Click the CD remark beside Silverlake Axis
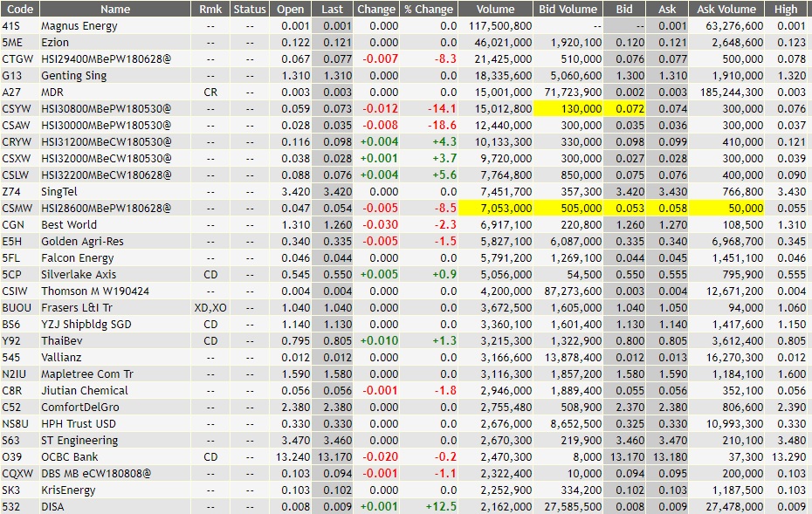This screenshot has width=812, height=514. pos(209,275)
